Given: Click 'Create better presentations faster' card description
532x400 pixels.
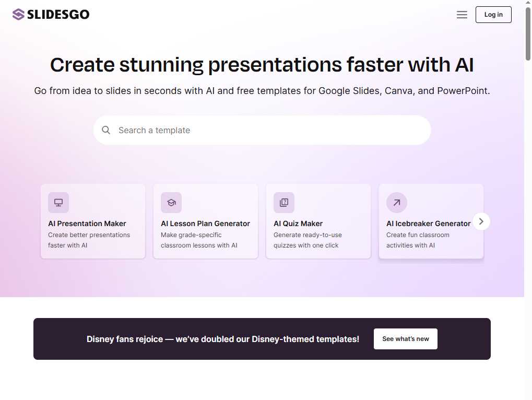Looking at the screenshot, I should tap(89, 240).
